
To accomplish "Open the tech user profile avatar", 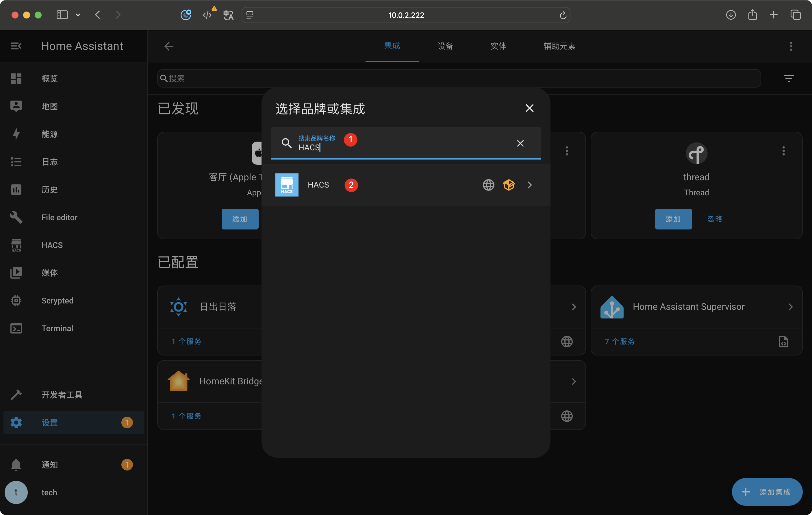I will pyautogui.click(x=16, y=492).
